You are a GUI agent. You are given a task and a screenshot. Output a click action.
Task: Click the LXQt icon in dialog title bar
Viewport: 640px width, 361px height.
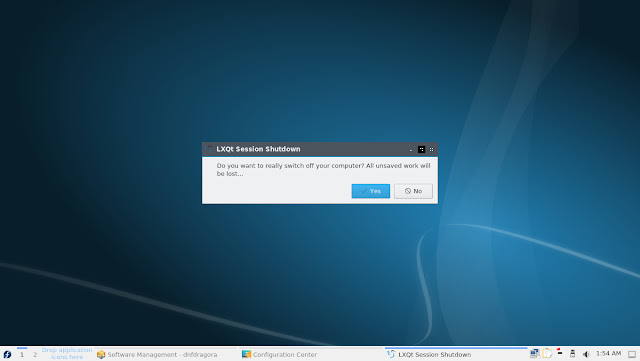pyautogui.click(x=208, y=149)
